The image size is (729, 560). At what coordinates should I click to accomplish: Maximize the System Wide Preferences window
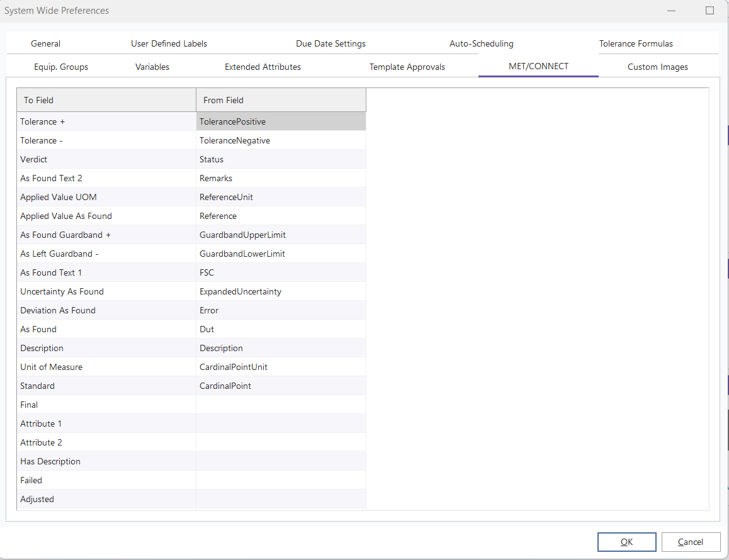(x=709, y=11)
